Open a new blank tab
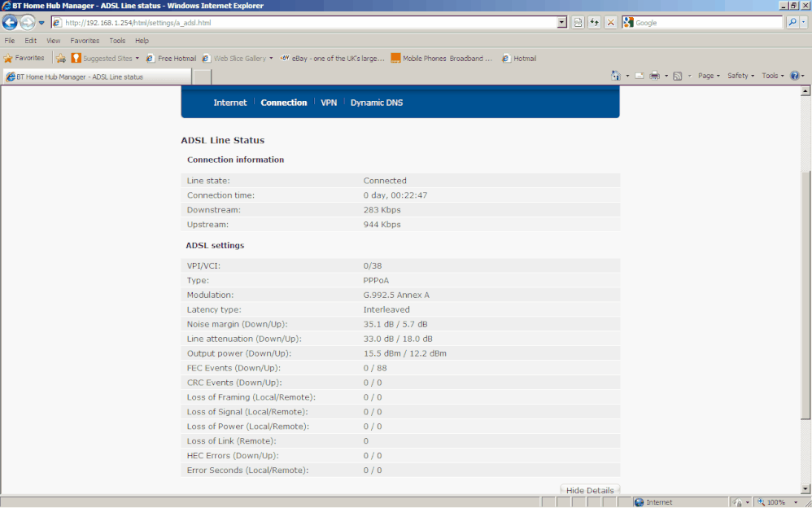 coord(202,77)
